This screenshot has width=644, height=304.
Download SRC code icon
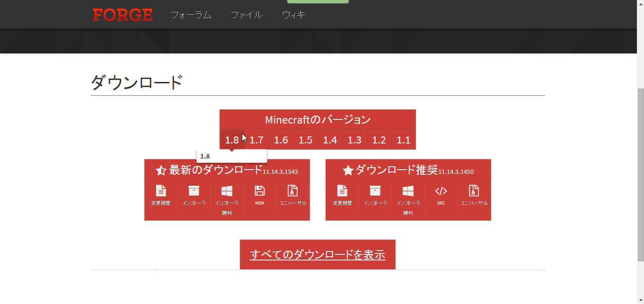pyautogui.click(x=441, y=191)
